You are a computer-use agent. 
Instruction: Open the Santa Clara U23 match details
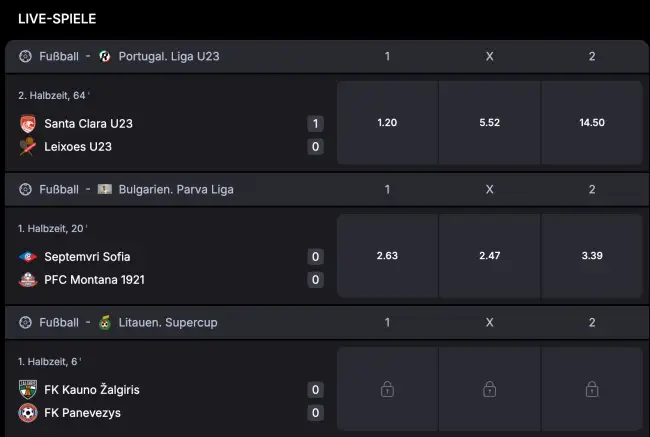coord(89,124)
